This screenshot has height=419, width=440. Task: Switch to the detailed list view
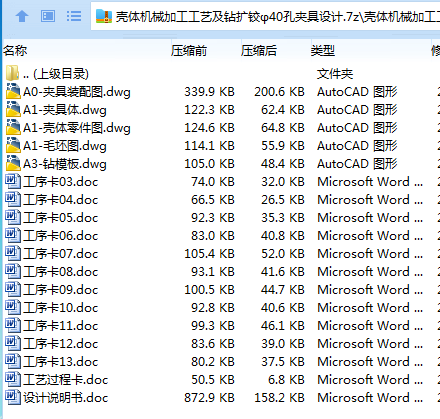click(x=74, y=16)
